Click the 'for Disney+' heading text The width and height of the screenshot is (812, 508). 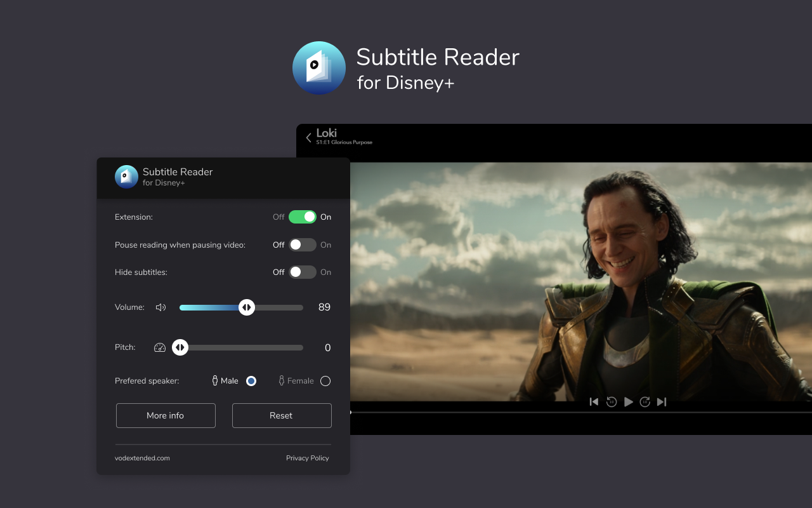coord(406,83)
